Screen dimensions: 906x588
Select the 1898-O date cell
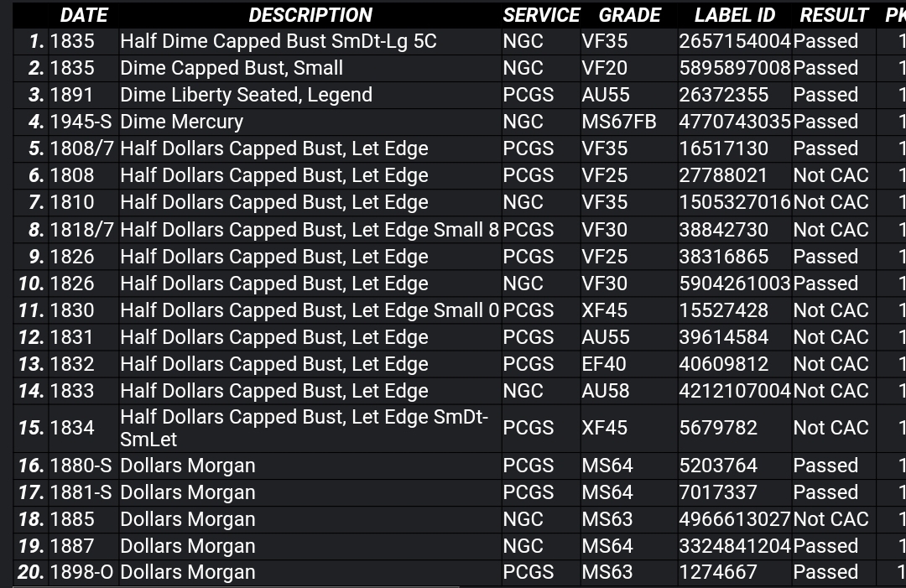coord(81,572)
